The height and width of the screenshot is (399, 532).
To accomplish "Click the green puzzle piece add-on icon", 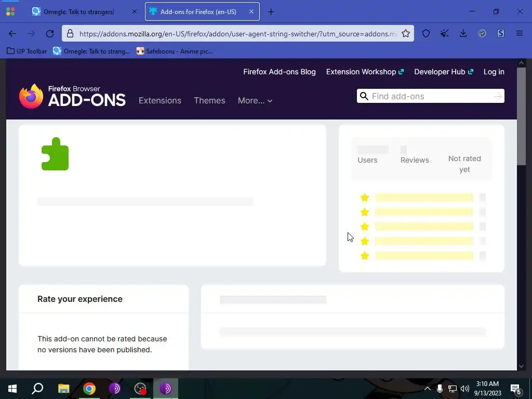I will [55, 154].
